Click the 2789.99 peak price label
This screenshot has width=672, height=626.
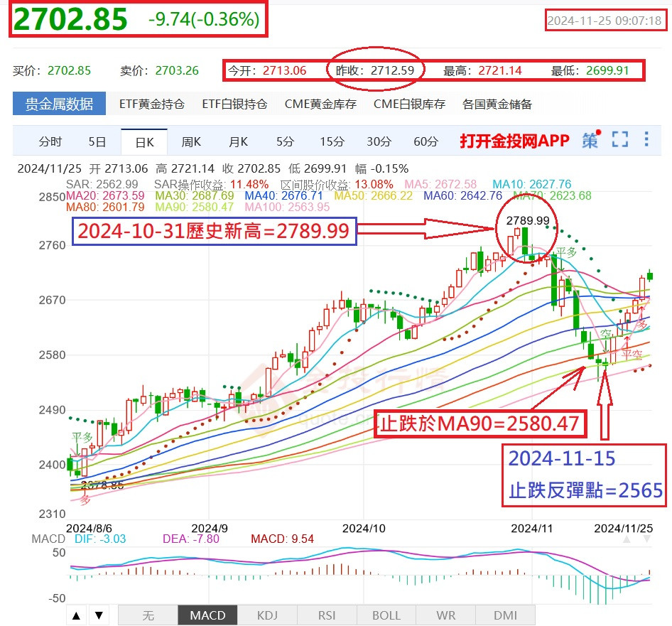(x=528, y=220)
